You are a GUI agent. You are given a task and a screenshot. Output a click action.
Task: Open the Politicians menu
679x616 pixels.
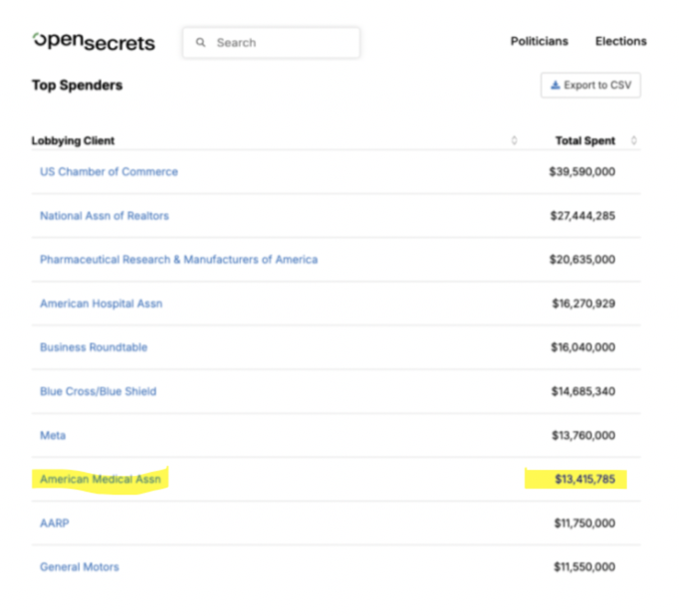540,41
